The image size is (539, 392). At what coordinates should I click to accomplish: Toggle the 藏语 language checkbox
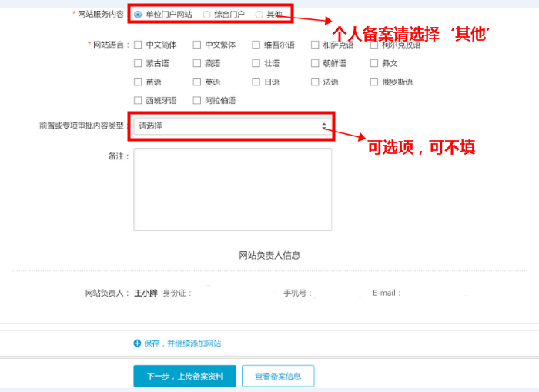point(197,63)
